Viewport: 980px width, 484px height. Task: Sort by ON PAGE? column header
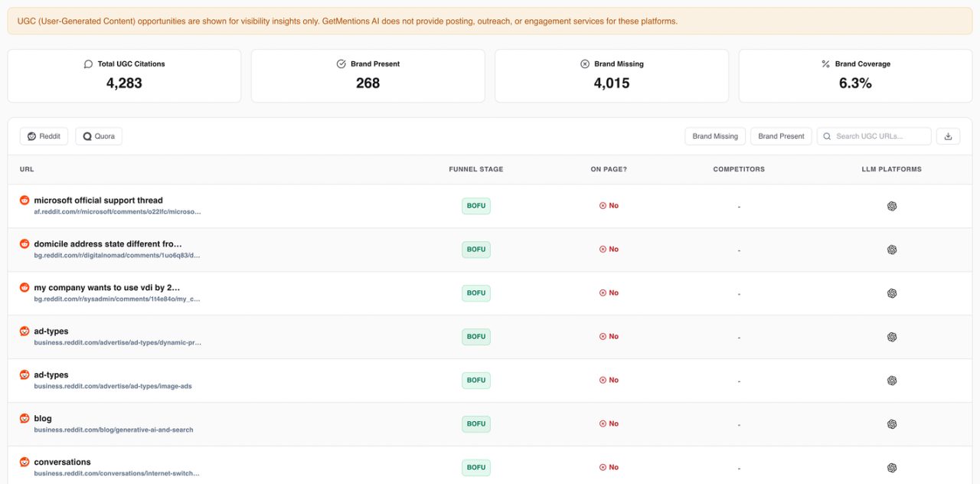(x=609, y=169)
